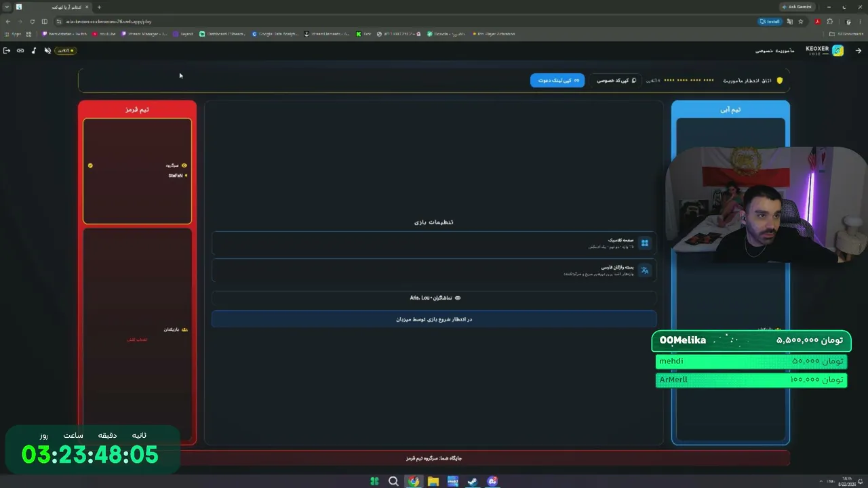The height and width of the screenshot is (488, 868).
Task: Click the forward arrow beside KEOXER logo
Action: 859,51
